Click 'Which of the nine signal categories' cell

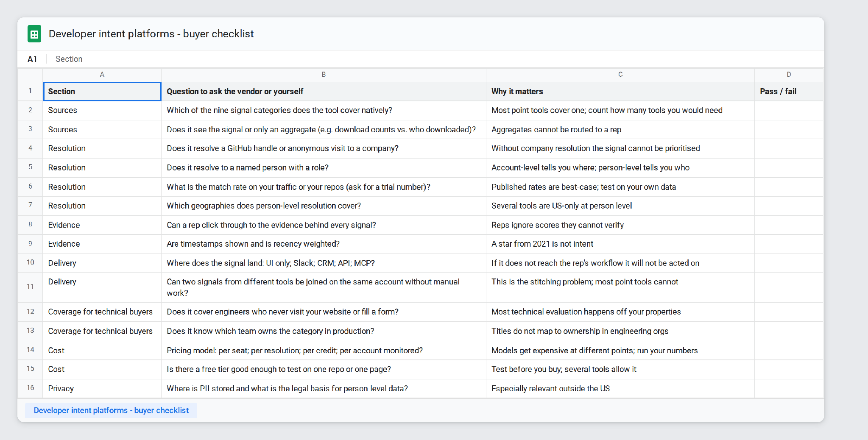click(x=324, y=110)
